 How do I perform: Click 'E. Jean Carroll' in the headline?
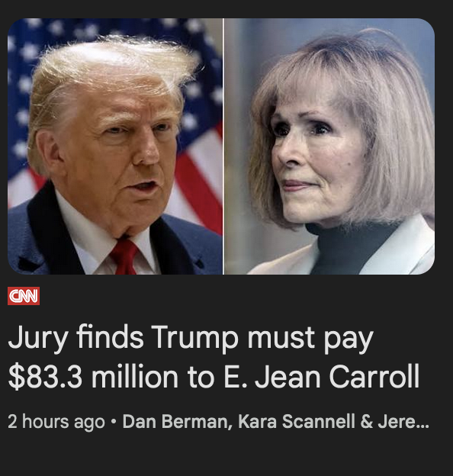322,377
